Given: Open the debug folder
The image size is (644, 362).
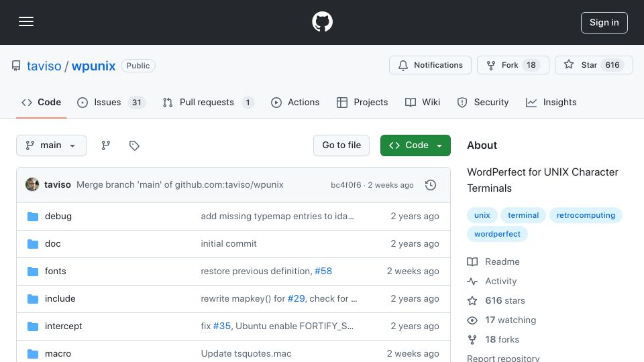Looking at the screenshot, I should [x=58, y=217].
